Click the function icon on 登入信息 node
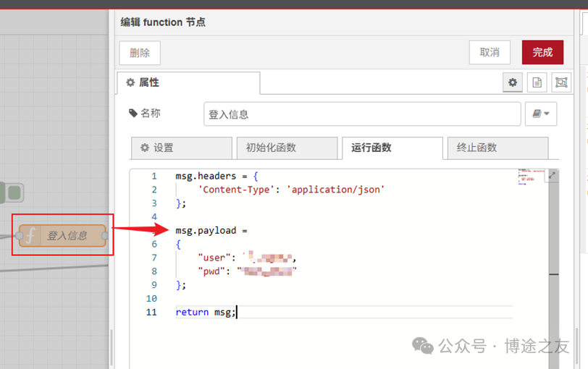 pyautogui.click(x=30, y=236)
